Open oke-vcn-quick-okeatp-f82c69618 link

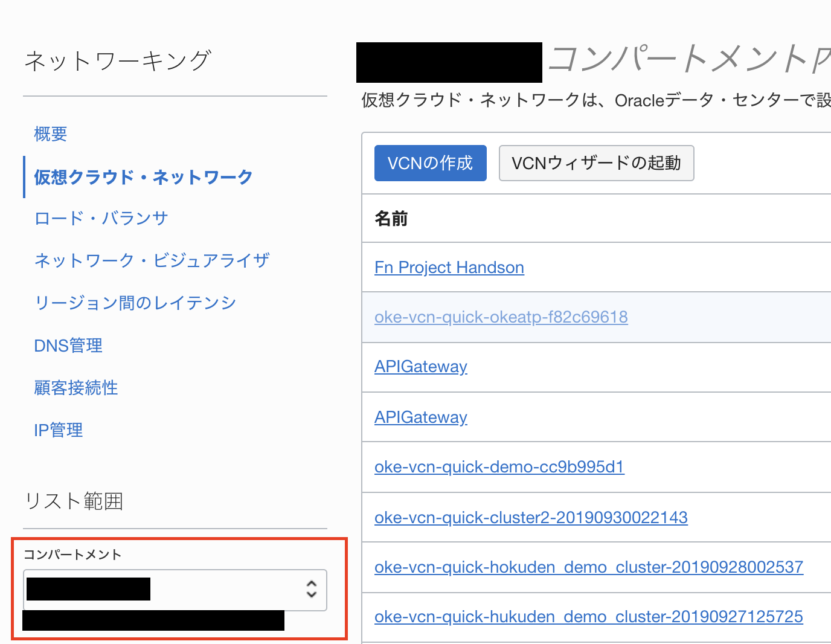click(501, 317)
